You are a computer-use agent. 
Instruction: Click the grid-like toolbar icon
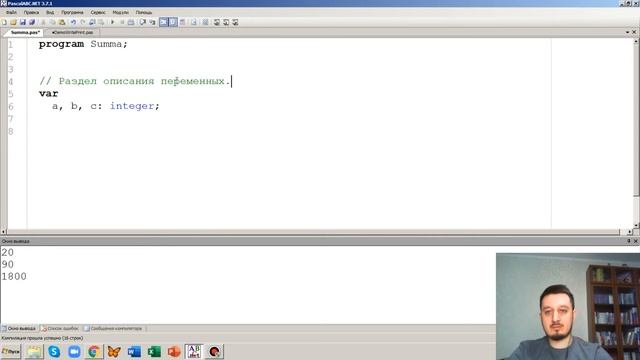click(205, 22)
